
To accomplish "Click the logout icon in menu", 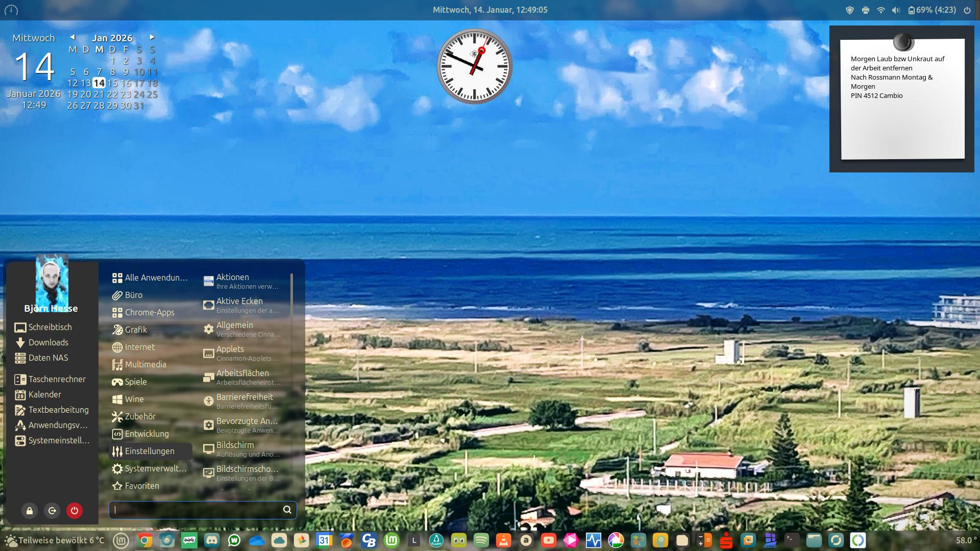I will point(52,510).
